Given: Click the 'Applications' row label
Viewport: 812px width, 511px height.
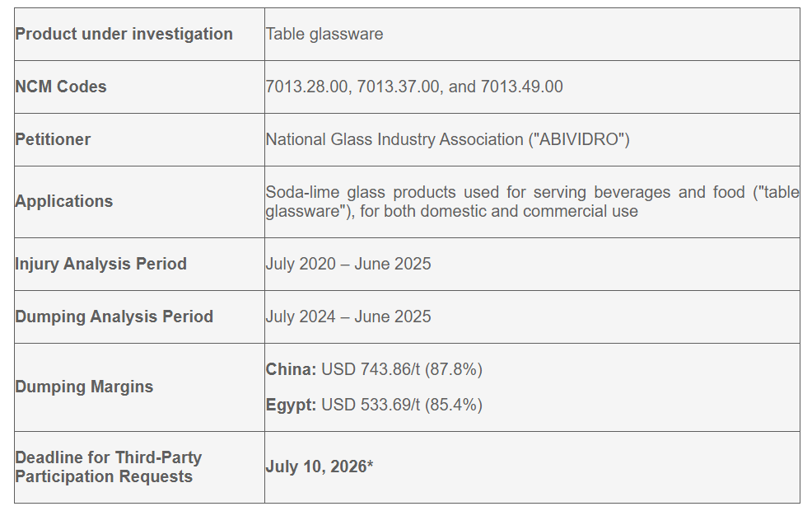Looking at the screenshot, I should (63, 201).
